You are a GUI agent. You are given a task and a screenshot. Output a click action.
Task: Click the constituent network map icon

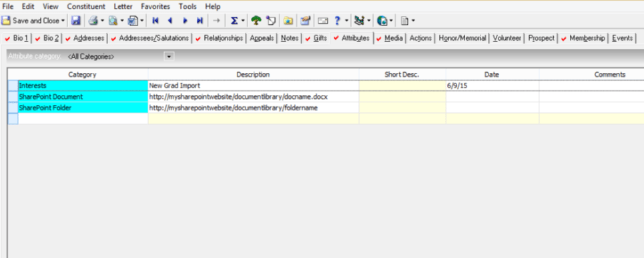(x=359, y=21)
